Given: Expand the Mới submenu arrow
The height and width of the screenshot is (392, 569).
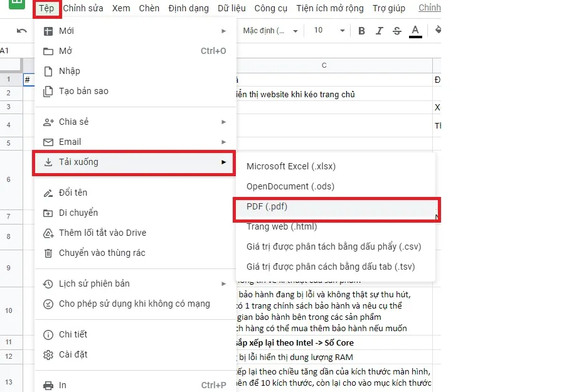Looking at the screenshot, I should (223, 30).
